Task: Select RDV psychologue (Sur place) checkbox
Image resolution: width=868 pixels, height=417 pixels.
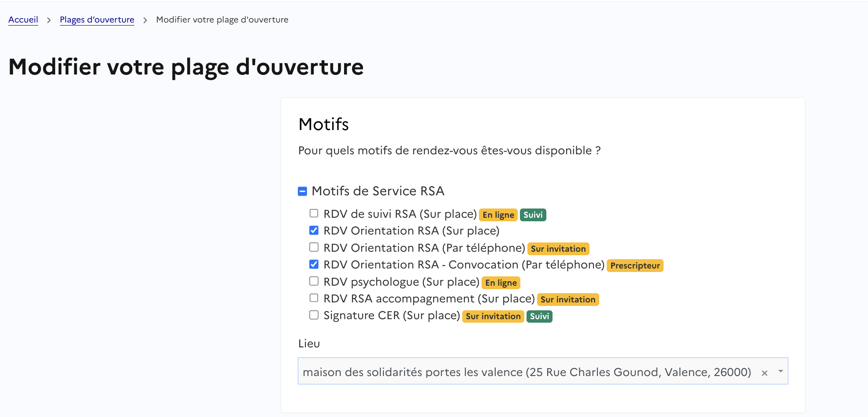Action: pyautogui.click(x=314, y=281)
